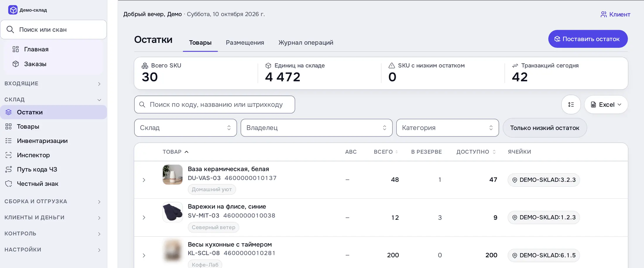644x268 pixels.
Task: Click the Клиент user icon
Action: click(604, 14)
